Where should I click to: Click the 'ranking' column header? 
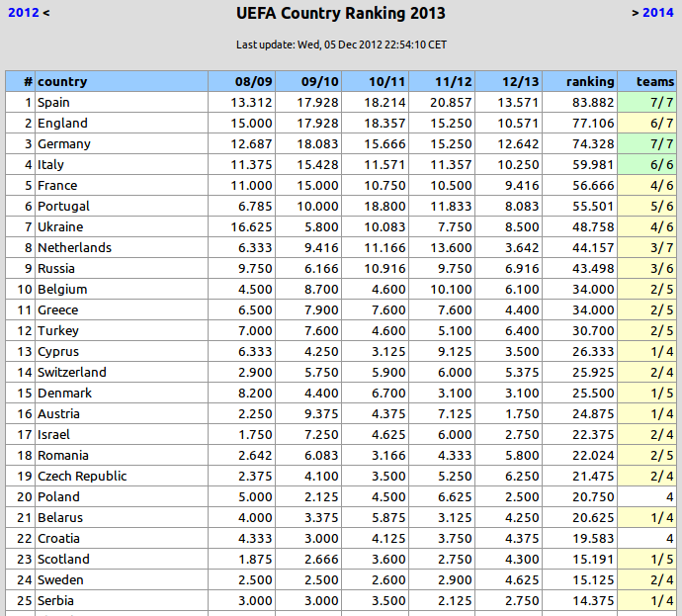point(580,81)
